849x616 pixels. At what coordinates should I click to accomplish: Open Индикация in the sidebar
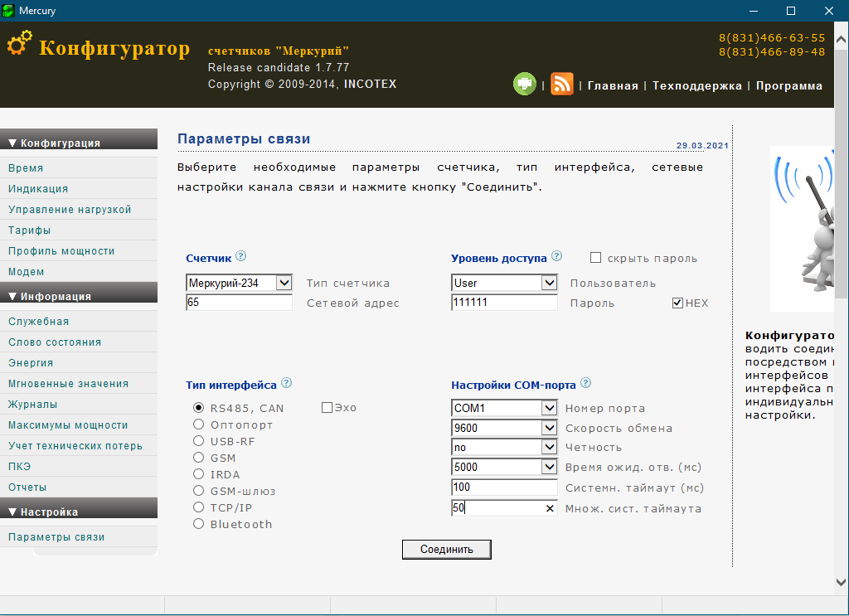tap(79, 188)
